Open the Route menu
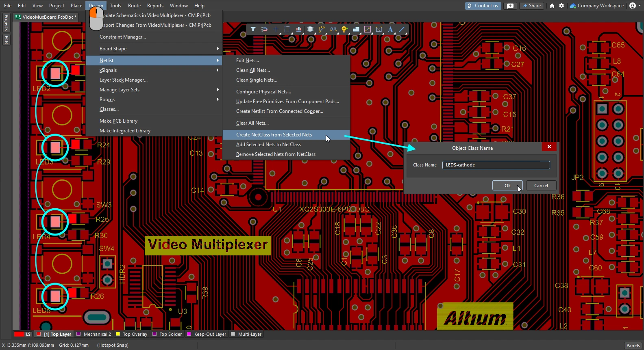Image resolution: width=644 pixels, height=350 pixels. 134,6
